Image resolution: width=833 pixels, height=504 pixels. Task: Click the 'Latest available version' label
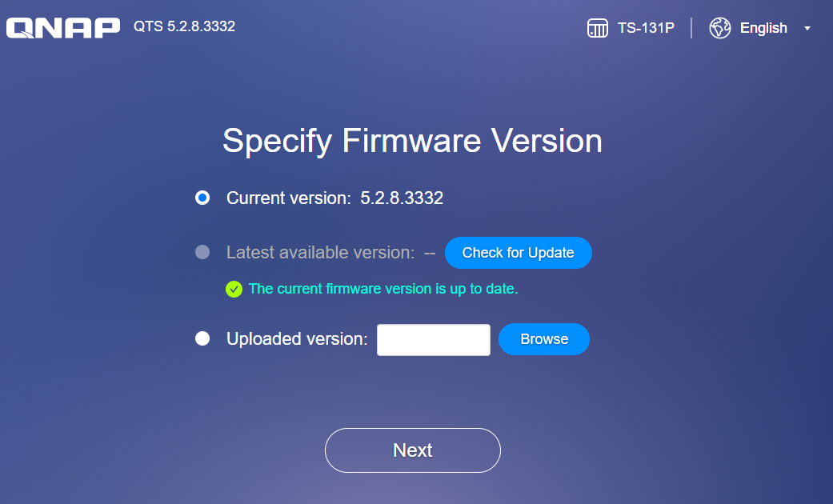tap(320, 252)
